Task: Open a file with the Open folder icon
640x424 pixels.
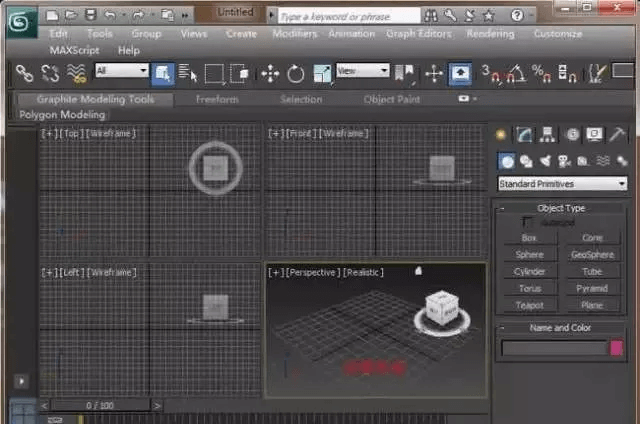Action: [71, 16]
